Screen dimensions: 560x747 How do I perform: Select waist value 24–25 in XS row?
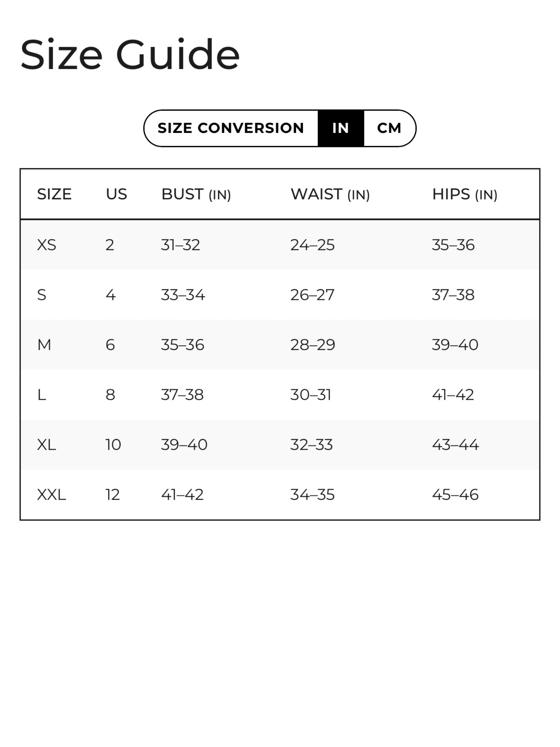[313, 245]
